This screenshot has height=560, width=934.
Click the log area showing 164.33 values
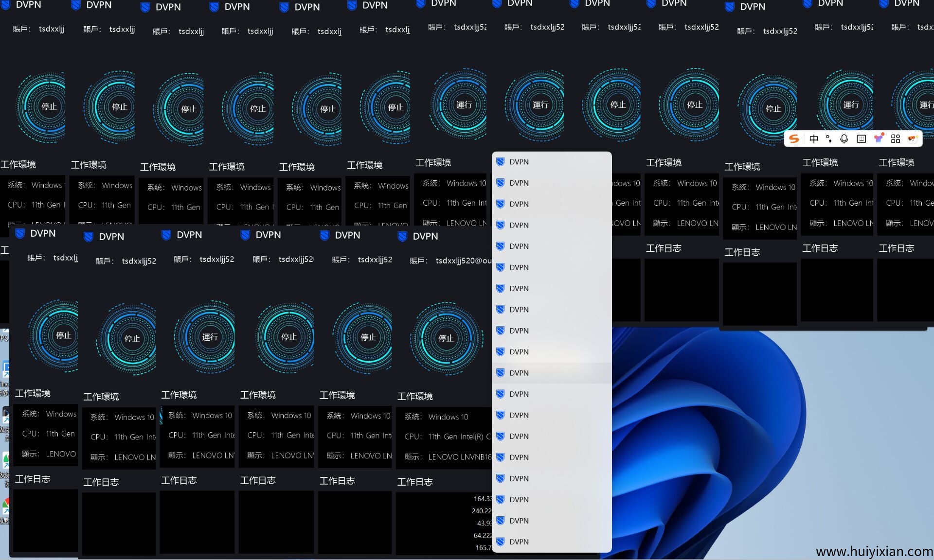[x=443, y=523]
